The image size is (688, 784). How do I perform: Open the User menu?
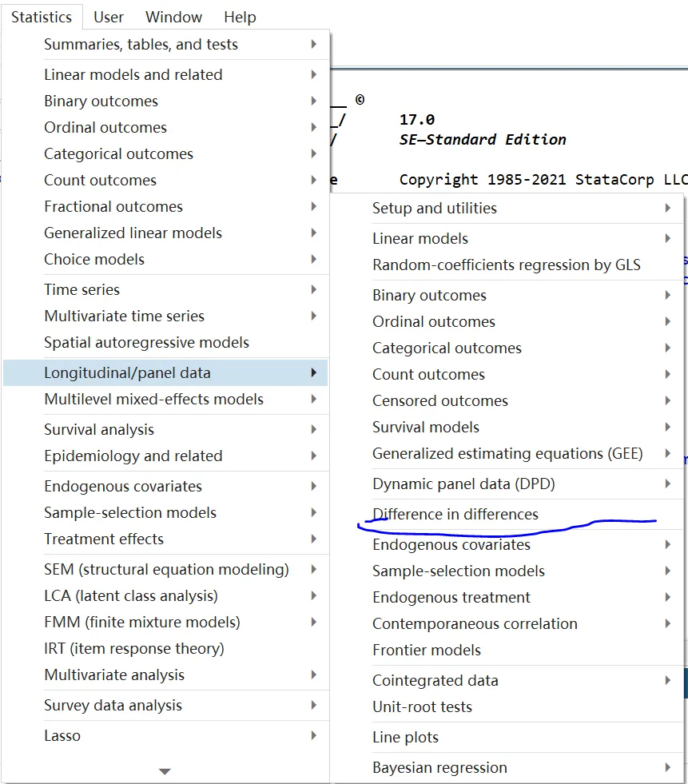pos(109,17)
